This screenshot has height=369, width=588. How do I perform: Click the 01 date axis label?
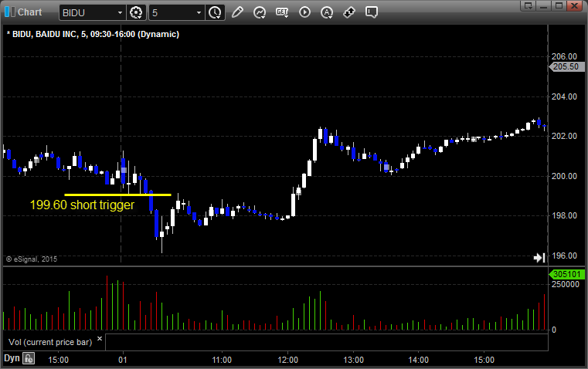pos(123,360)
